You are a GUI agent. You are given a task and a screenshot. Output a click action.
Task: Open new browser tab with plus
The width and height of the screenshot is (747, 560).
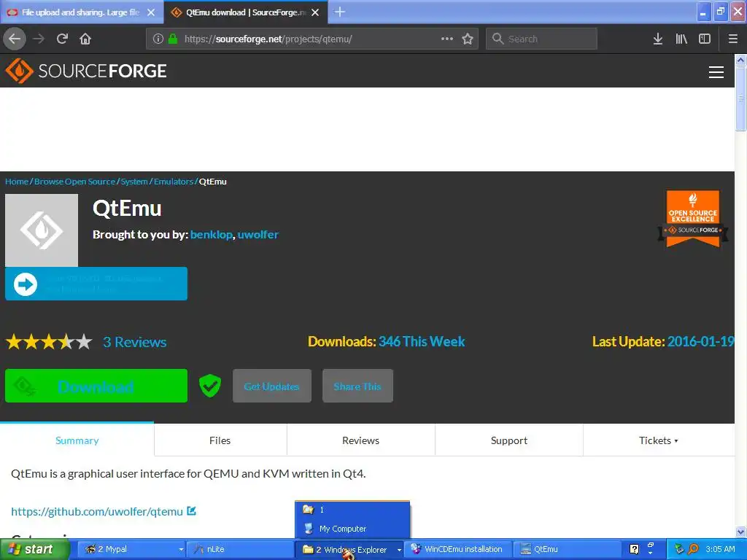point(340,12)
